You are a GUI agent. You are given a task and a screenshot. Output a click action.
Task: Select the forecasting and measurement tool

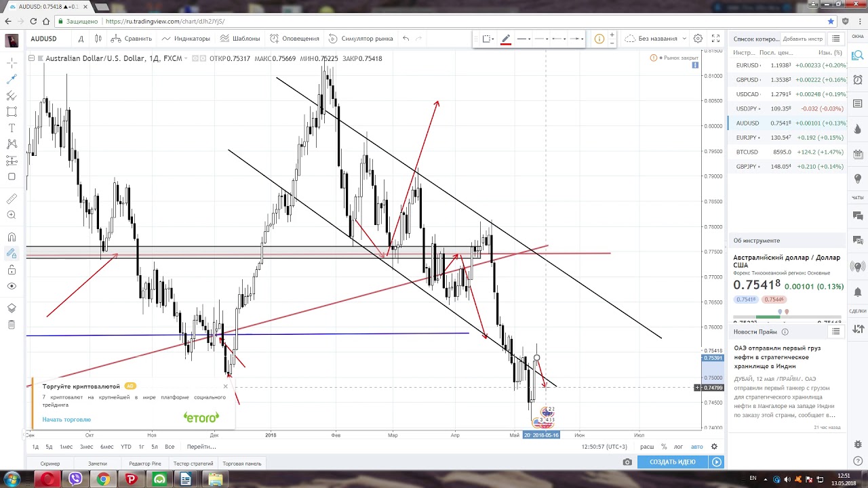(12, 161)
